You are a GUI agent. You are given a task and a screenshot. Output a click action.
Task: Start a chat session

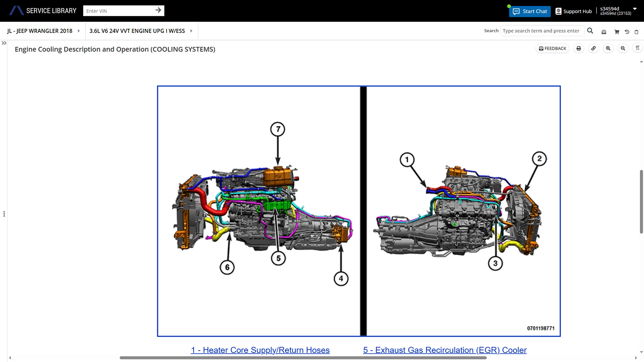coord(530,11)
